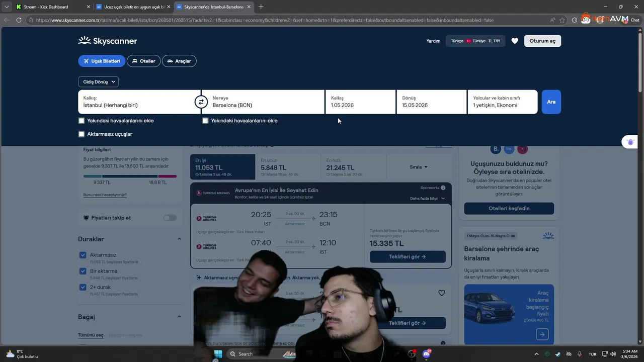This screenshot has width=644, height=362.
Task: Click the Nereye destination field Barselona
Action: click(263, 102)
